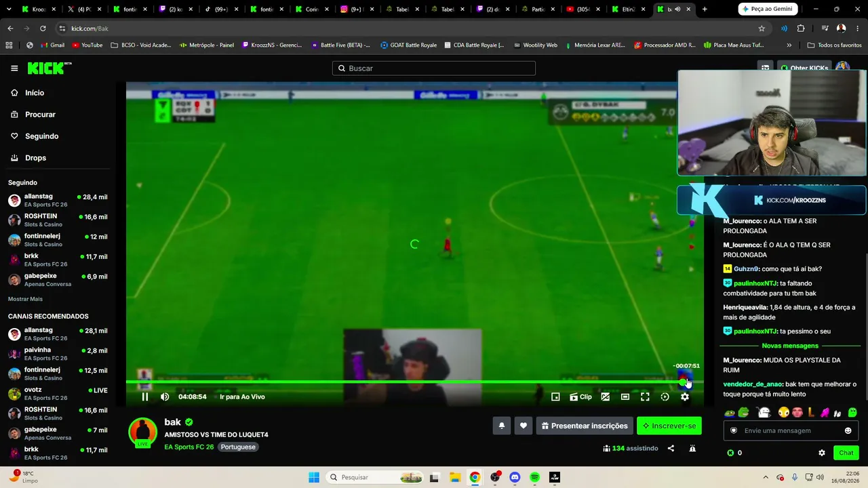Open Chrome media controls icon

tap(825, 28)
